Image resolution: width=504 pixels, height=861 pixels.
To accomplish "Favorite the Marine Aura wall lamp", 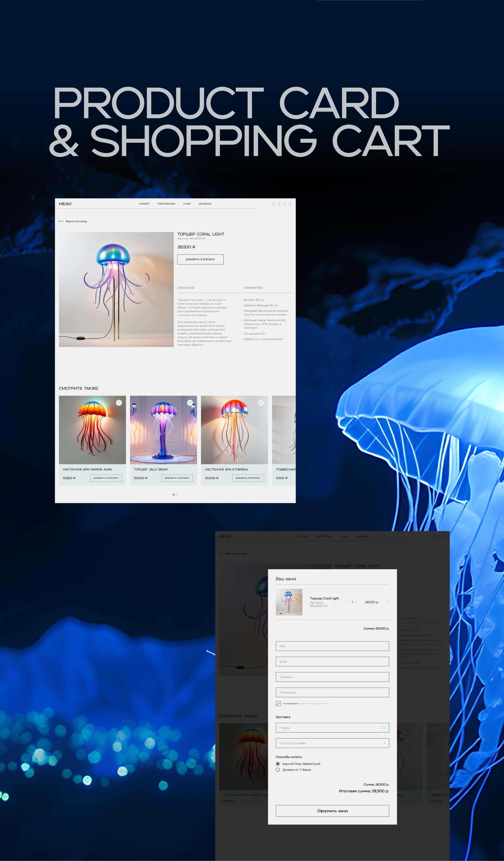I will click(x=119, y=403).
